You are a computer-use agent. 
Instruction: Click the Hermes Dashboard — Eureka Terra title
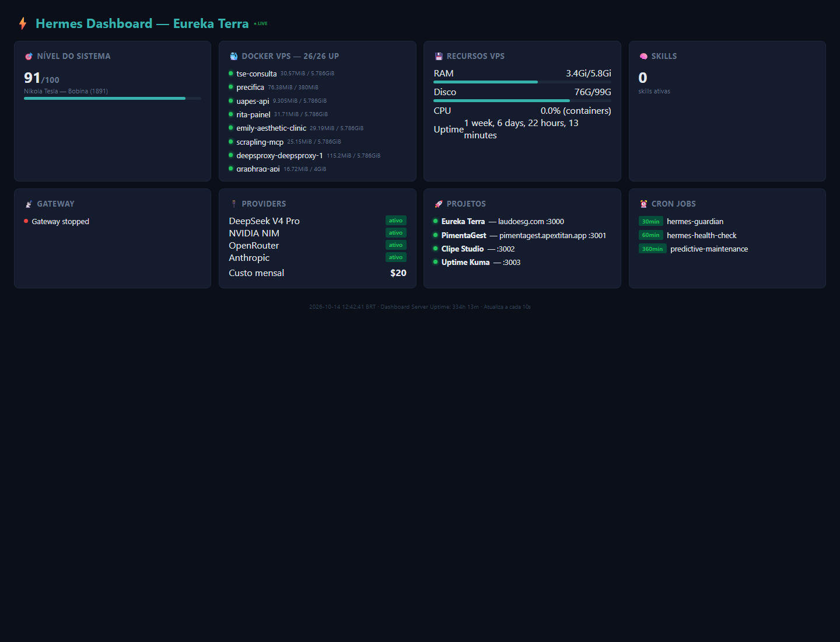click(142, 23)
